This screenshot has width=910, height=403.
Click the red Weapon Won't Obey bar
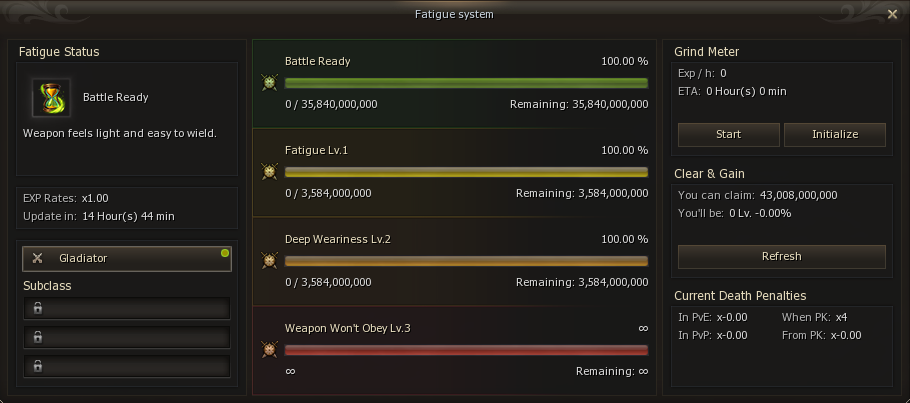coord(466,349)
